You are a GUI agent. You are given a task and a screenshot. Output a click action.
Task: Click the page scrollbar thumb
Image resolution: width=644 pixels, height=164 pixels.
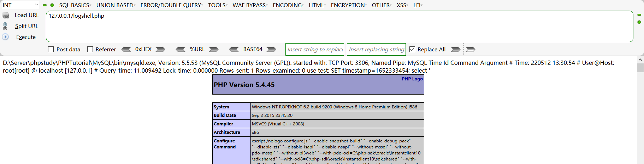click(x=640, y=68)
